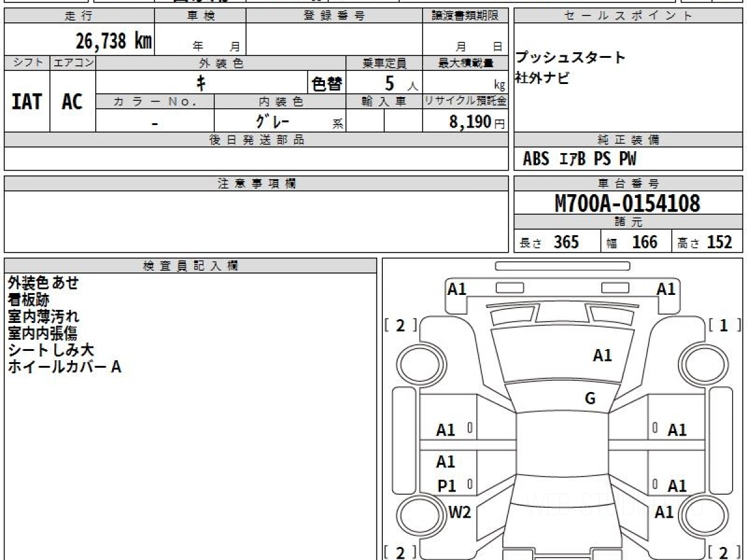Click the 注意事項欄 header
The width and height of the screenshot is (747, 560).
point(256,184)
